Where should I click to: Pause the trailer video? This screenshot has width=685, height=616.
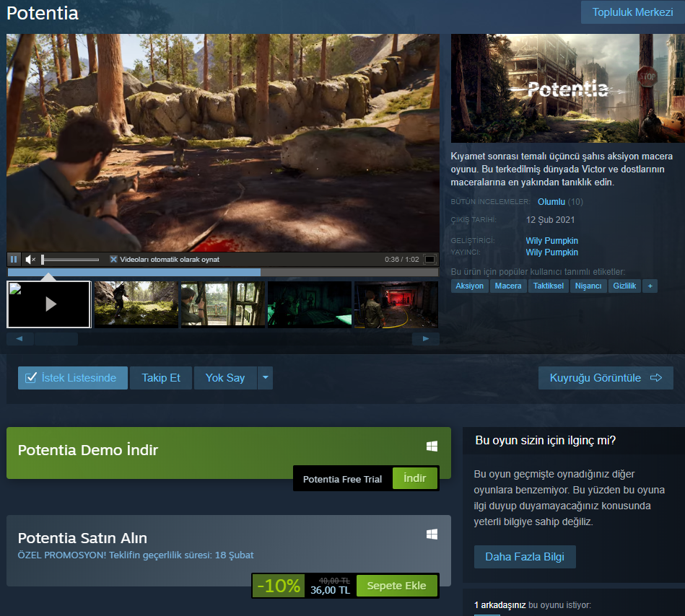pyautogui.click(x=14, y=260)
